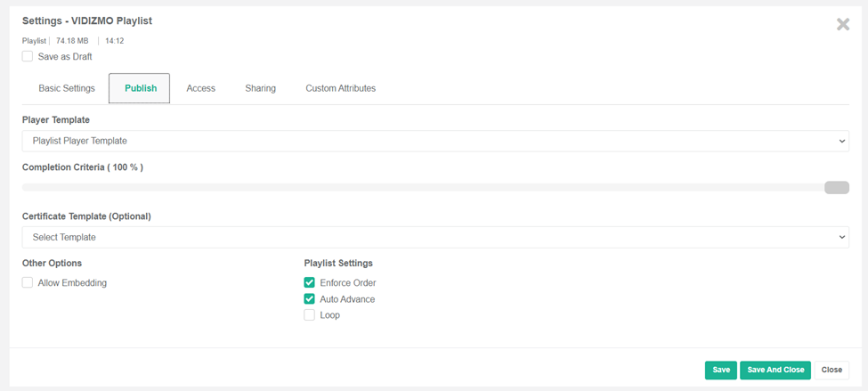Open the Custom Attributes tab

coord(340,88)
